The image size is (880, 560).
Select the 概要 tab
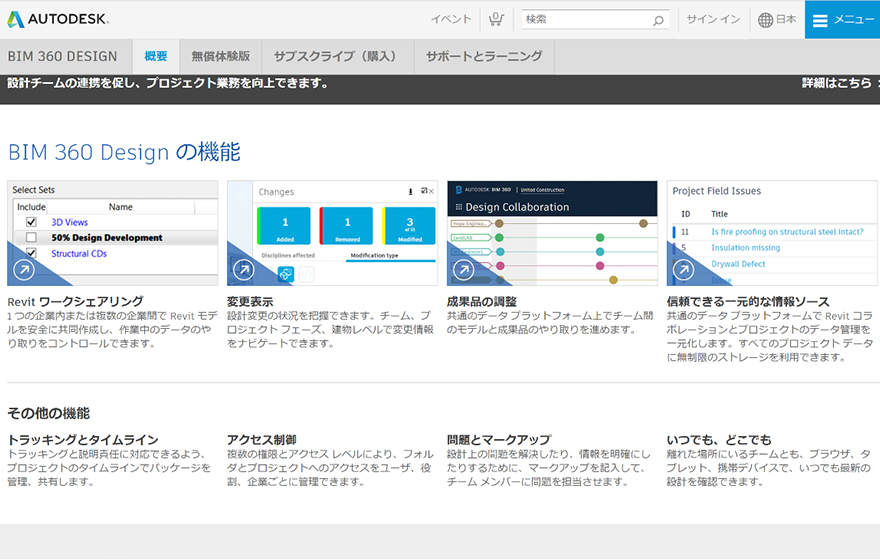click(155, 56)
